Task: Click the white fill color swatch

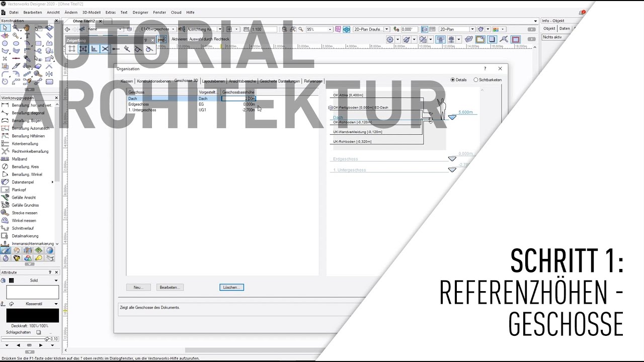Action: pos(32,292)
